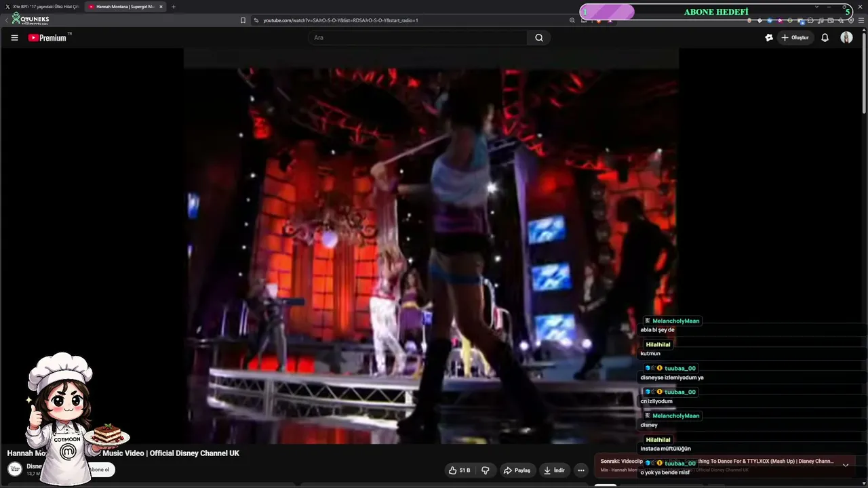Click the Oluştur create button

coord(795,38)
